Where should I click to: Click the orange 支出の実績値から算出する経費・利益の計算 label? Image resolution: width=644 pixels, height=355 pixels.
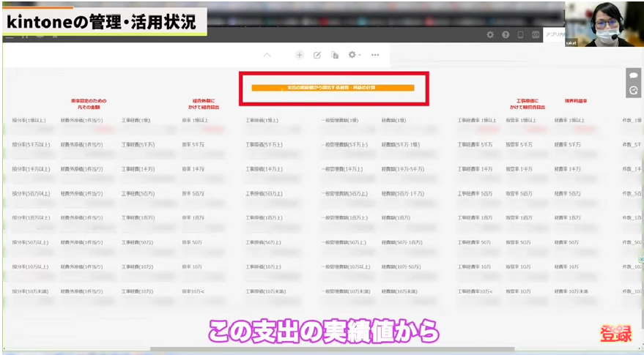click(333, 87)
